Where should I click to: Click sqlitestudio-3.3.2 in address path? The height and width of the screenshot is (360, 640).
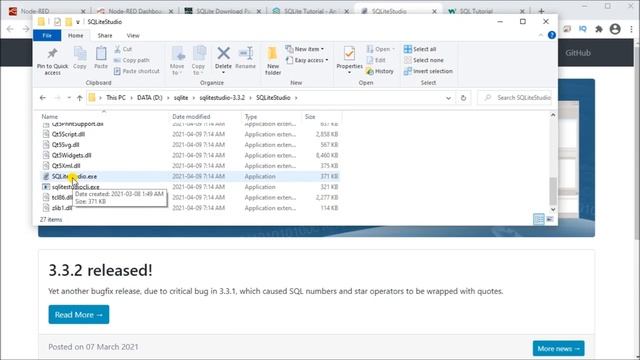(222, 98)
